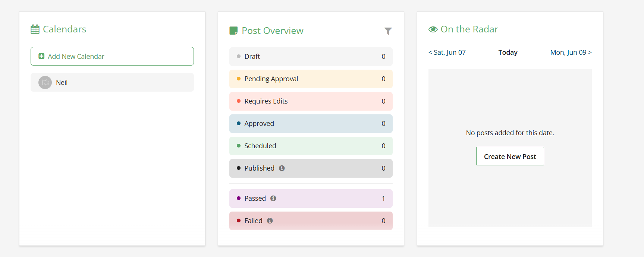Click the Post Overview filter funnel icon
This screenshot has height=257, width=644.
tap(388, 31)
